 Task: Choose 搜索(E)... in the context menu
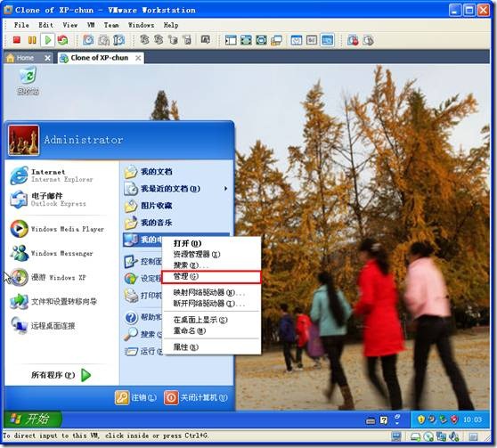[x=211, y=265]
